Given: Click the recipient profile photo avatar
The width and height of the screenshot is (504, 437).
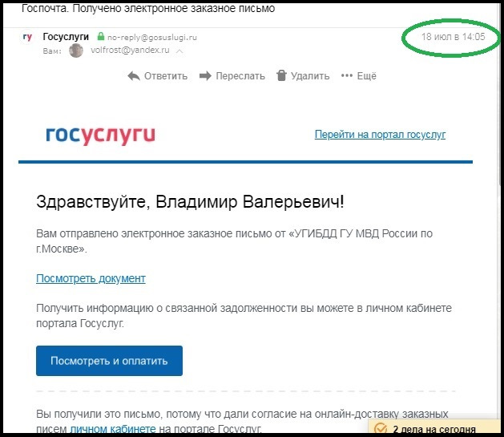Looking at the screenshot, I should 76,51.
